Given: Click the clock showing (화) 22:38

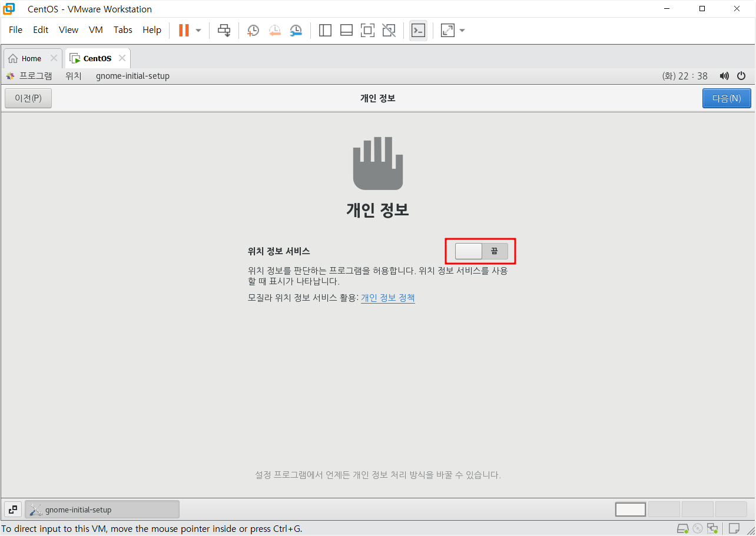Looking at the screenshot, I should tap(685, 76).
